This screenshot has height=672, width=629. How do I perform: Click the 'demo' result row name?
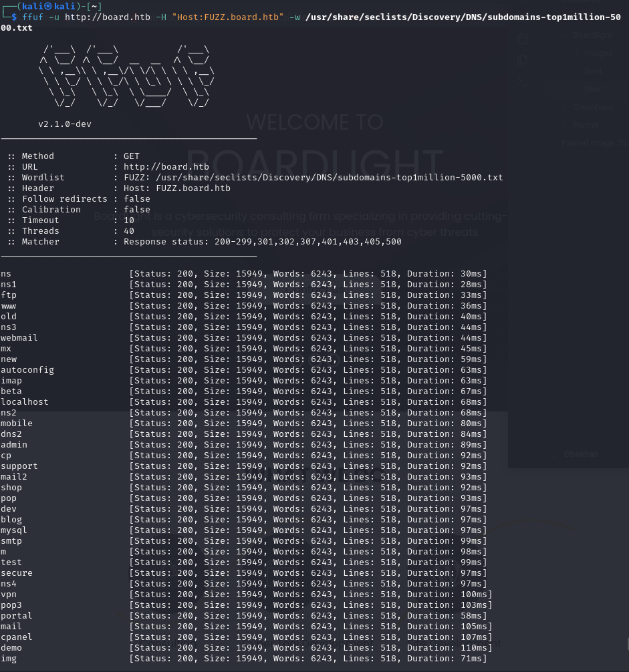pyautogui.click(x=11, y=648)
